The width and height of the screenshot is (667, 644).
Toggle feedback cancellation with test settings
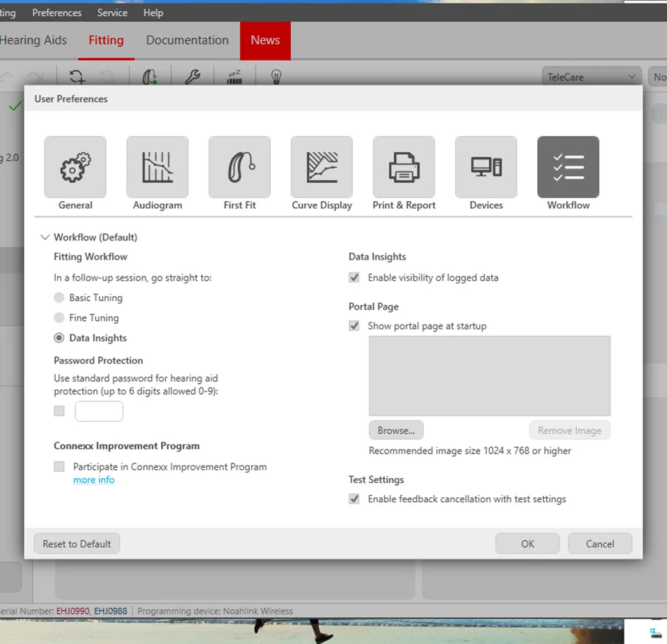[x=354, y=499]
